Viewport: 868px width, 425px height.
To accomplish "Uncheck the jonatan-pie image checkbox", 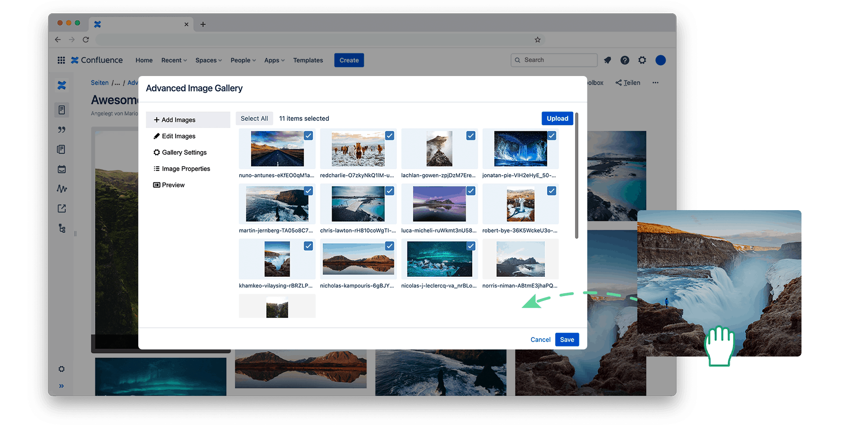I will pyautogui.click(x=551, y=136).
